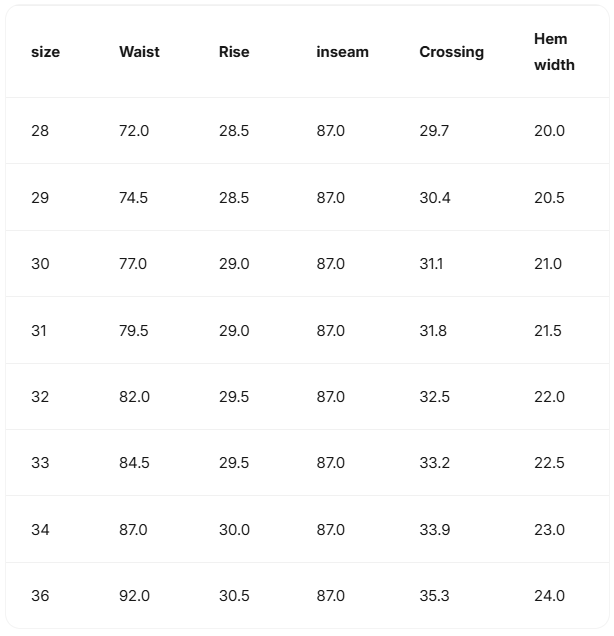The width and height of the screenshot is (614, 636).
Task: Click hem width value 24.0
Action: click(x=549, y=596)
